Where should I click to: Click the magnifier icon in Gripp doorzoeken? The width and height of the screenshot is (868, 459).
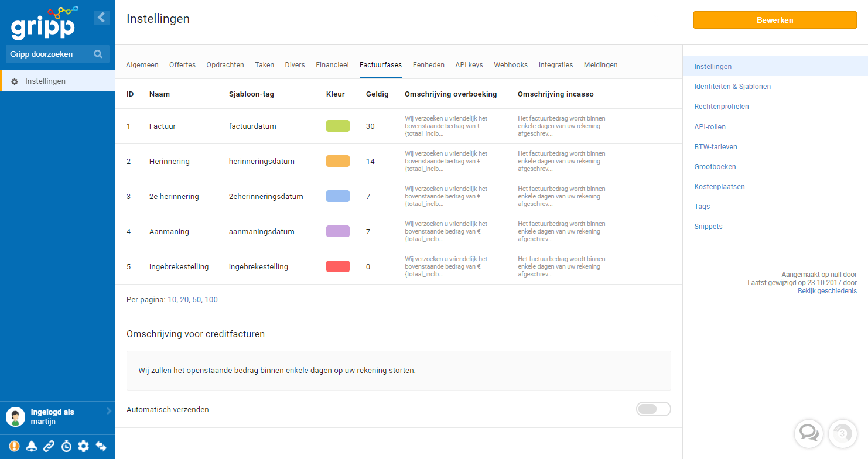point(98,54)
